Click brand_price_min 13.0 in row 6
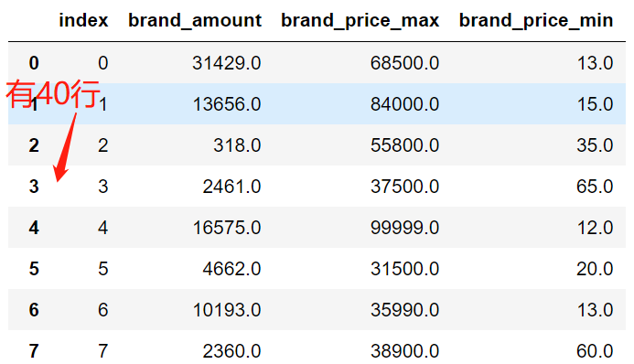Viewport: 634px width, 364px height. tap(595, 310)
